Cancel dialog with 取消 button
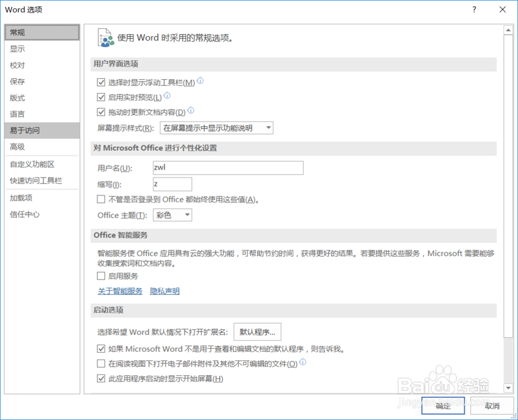This screenshot has width=518, height=420. [x=492, y=406]
